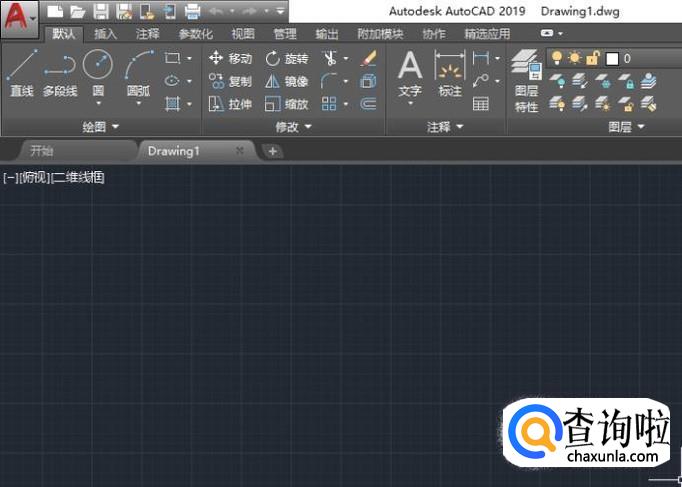682x487 pixels.
Task: Click the Rotate (旋转) tool
Action: pyautogui.click(x=287, y=58)
